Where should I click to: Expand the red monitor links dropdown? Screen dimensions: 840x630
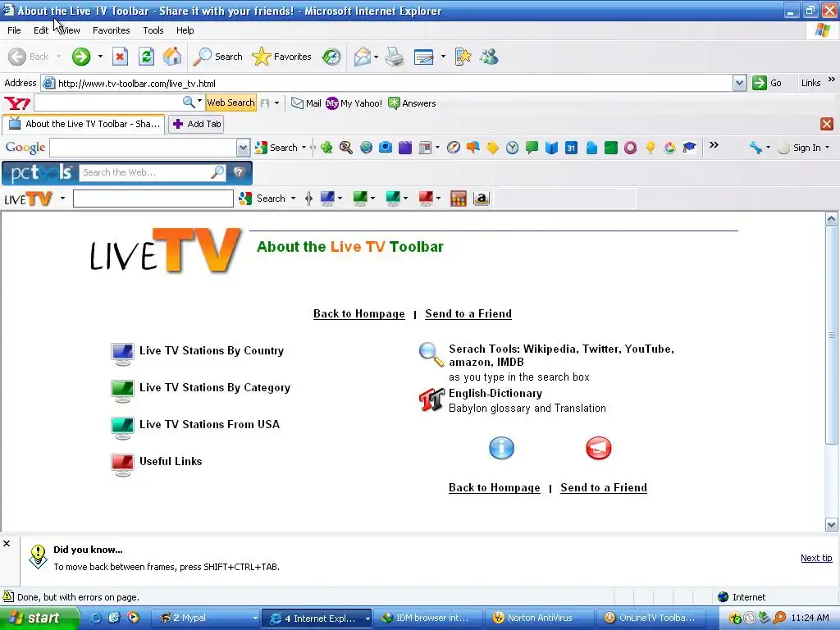click(x=438, y=199)
